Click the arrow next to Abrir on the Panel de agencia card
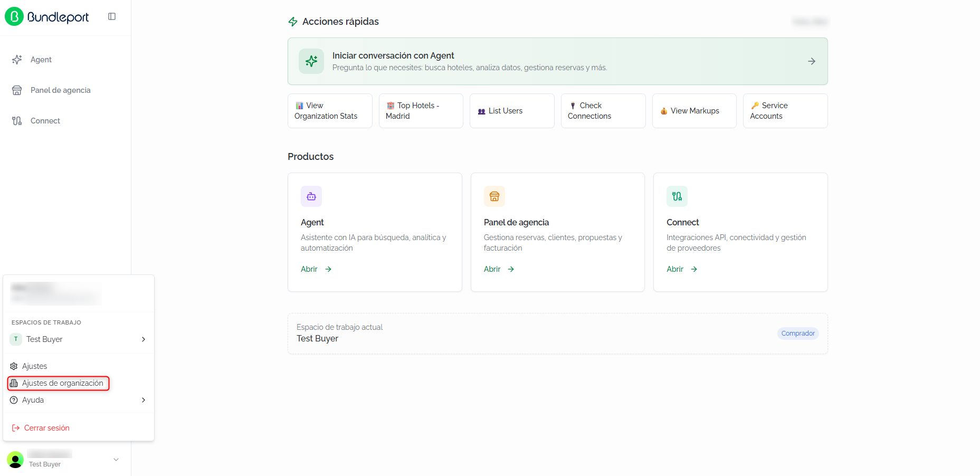 click(x=511, y=269)
